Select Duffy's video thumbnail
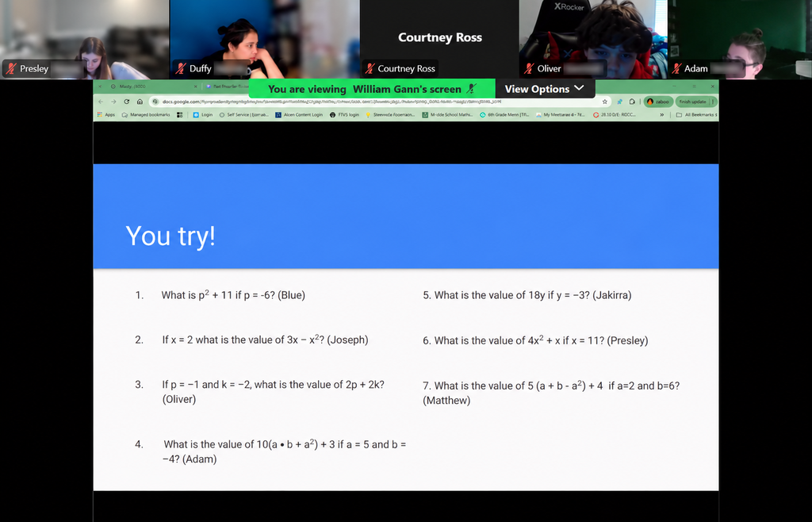 pos(265,40)
